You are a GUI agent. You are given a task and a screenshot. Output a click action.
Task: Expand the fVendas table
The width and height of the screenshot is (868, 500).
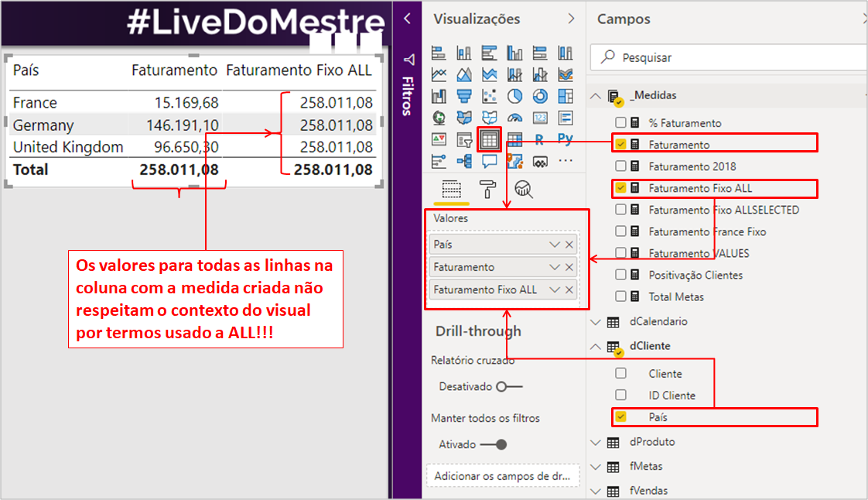coord(596,491)
